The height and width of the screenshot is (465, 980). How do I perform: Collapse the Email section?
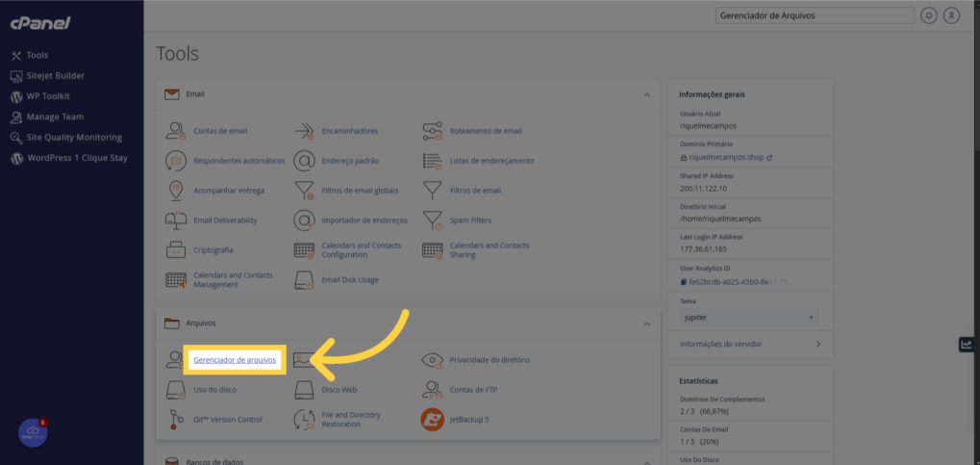tap(647, 95)
